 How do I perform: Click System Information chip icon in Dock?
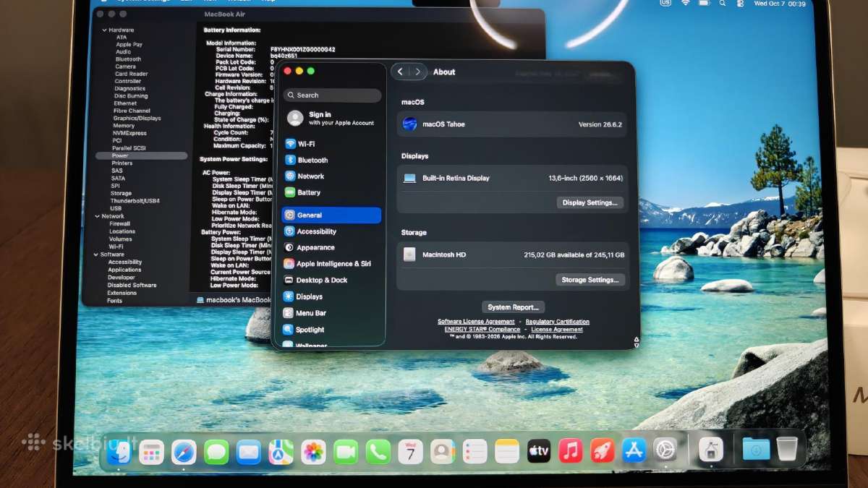coord(711,450)
